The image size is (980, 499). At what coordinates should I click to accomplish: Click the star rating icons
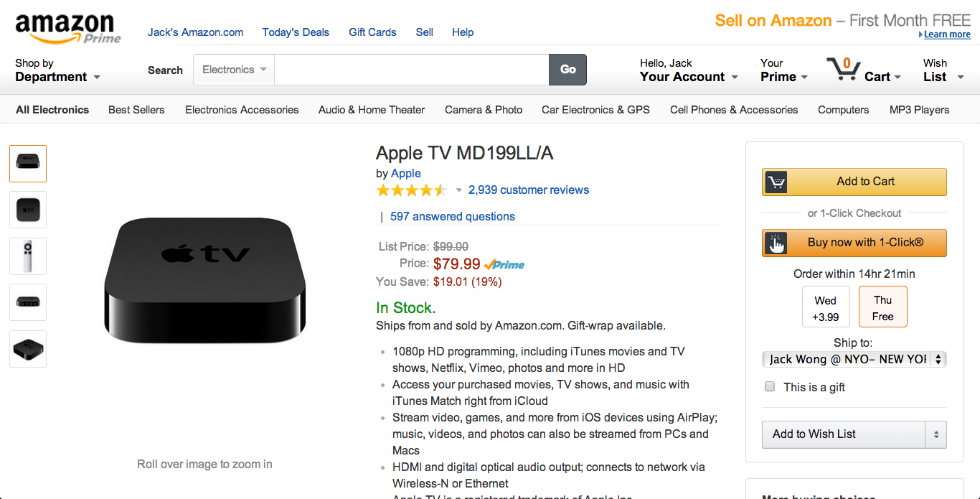[x=412, y=190]
